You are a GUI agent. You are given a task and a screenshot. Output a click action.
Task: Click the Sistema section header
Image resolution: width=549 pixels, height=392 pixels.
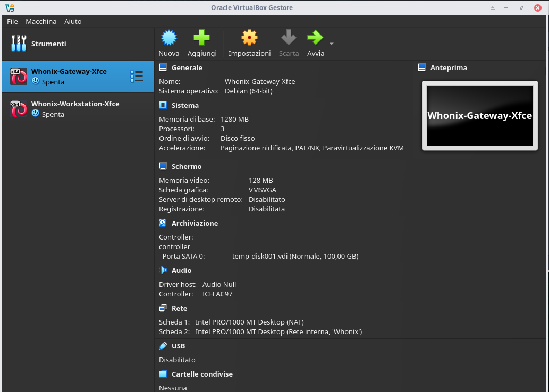point(185,105)
